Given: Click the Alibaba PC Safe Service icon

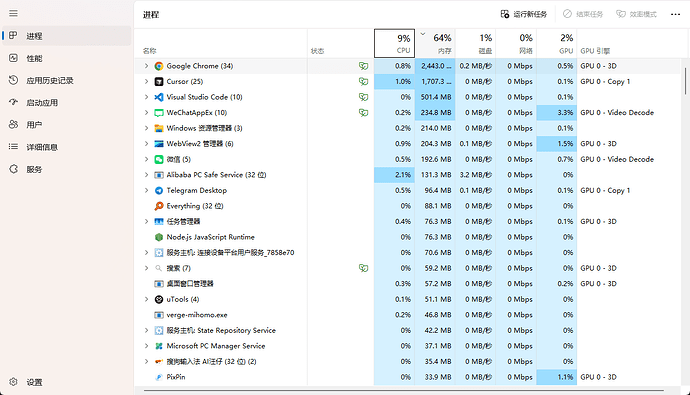Looking at the screenshot, I should [x=159, y=175].
